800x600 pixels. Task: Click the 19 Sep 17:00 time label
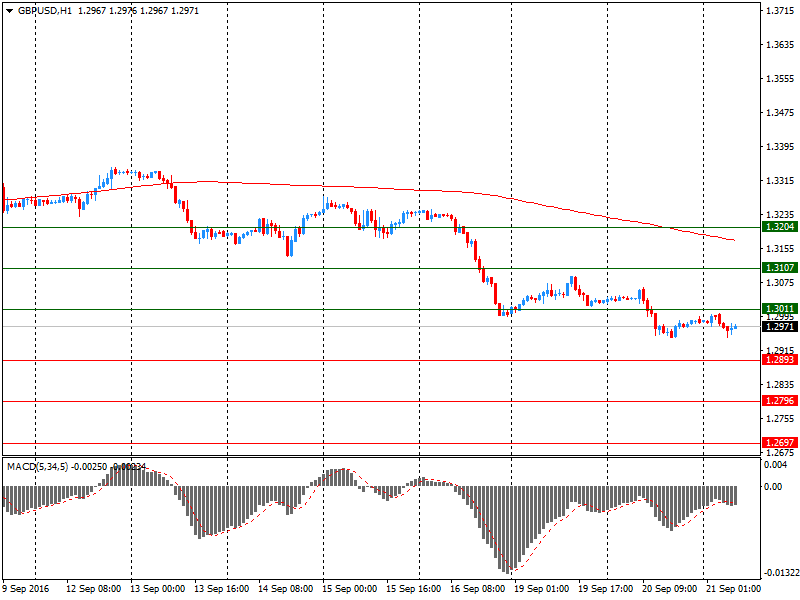pyautogui.click(x=606, y=589)
